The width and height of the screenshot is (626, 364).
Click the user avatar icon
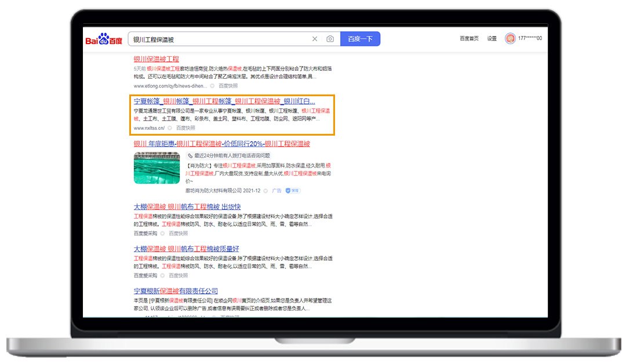point(511,39)
